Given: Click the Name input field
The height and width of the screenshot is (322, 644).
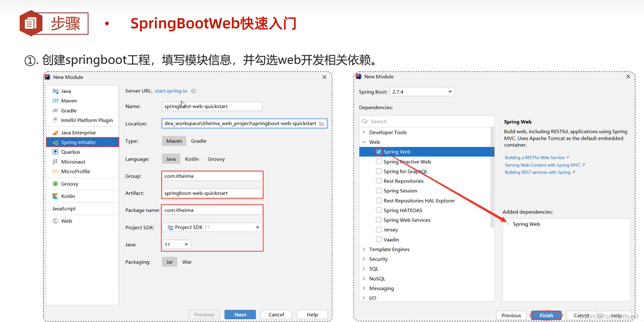Looking at the screenshot, I should click(212, 106).
